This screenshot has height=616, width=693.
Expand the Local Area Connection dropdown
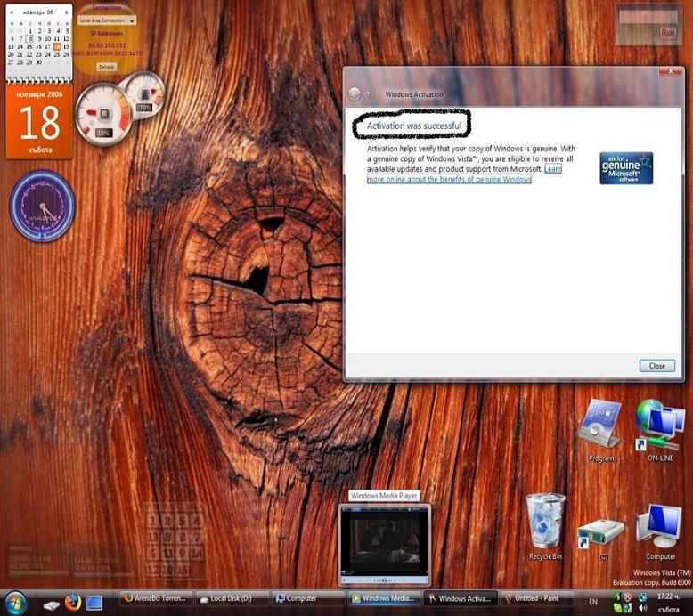point(132,20)
